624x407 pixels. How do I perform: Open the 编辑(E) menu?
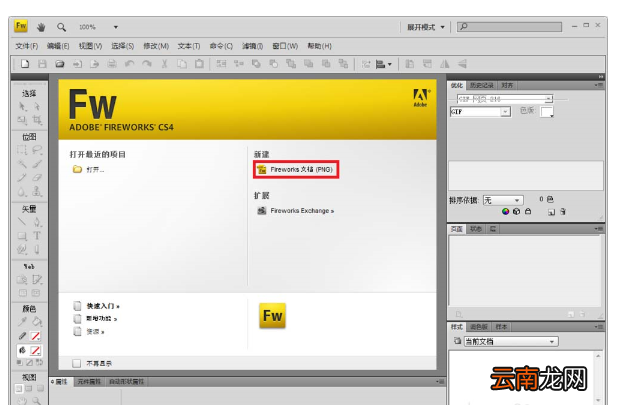[x=58, y=46]
